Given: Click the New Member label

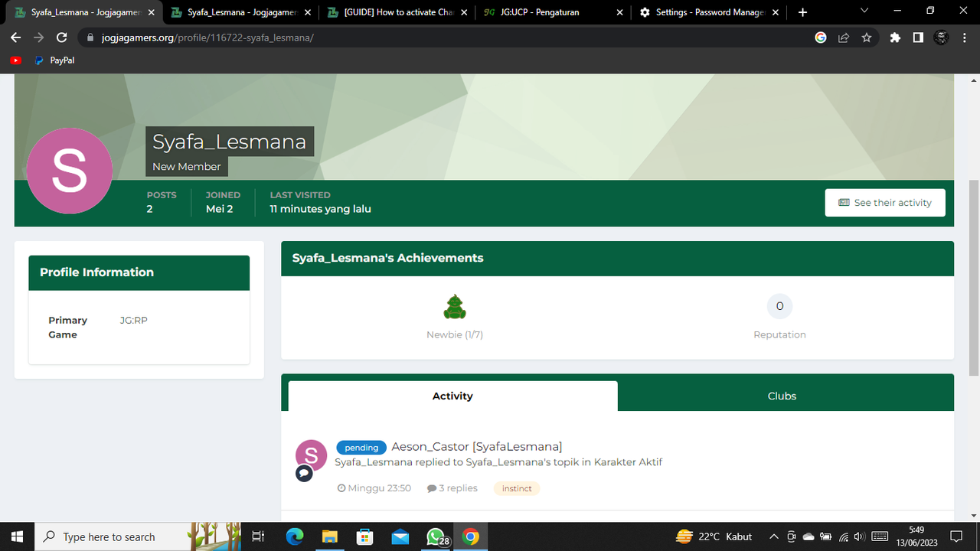Looking at the screenshot, I should (187, 167).
